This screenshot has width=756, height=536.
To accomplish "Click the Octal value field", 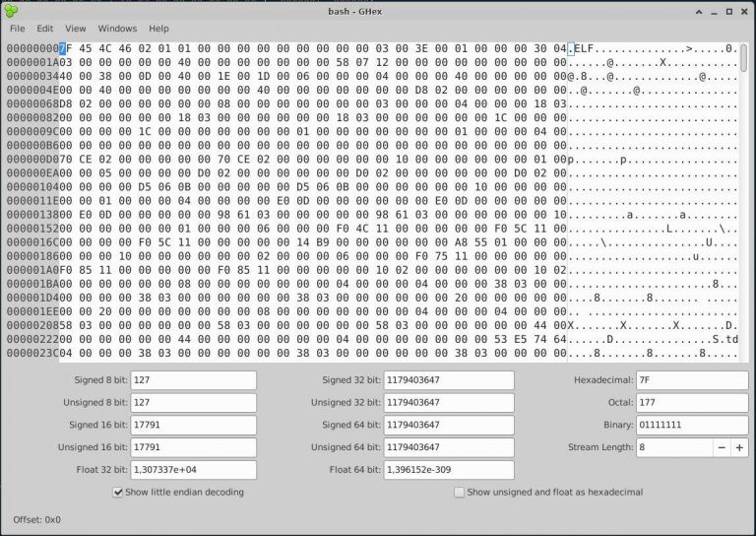I will click(x=692, y=402).
